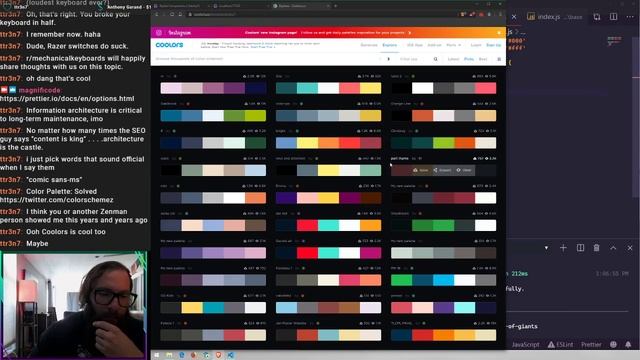Open the twitter.com/colorschemez chat link

coord(57,200)
